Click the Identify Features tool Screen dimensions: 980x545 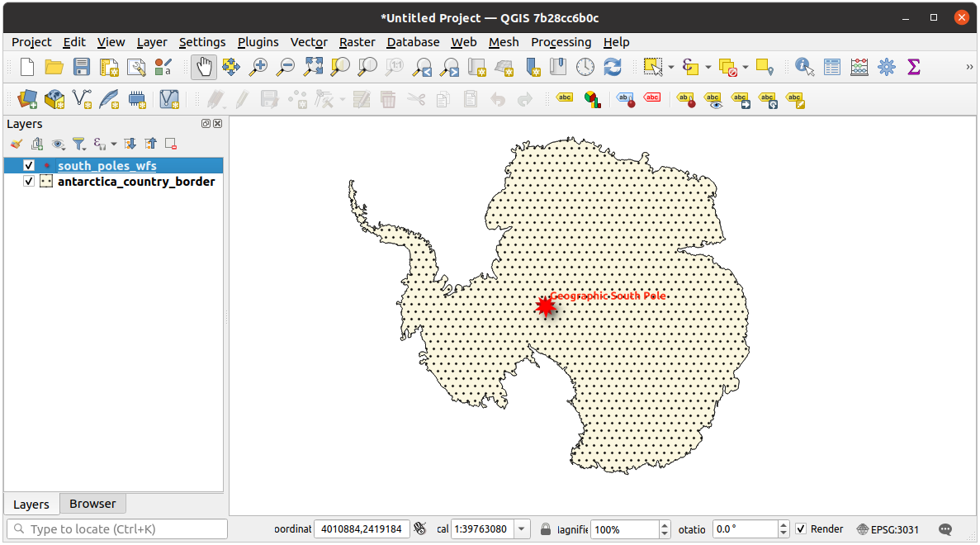(x=804, y=67)
